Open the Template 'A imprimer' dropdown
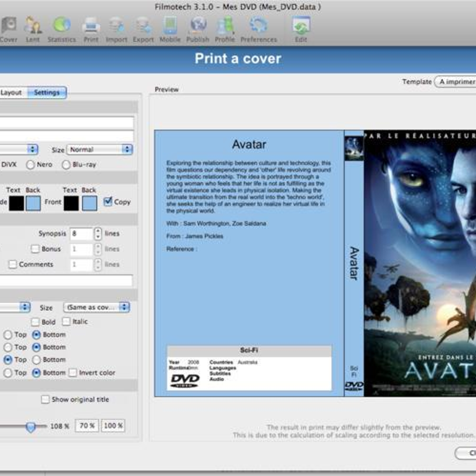This screenshot has width=476, height=476. (455, 82)
